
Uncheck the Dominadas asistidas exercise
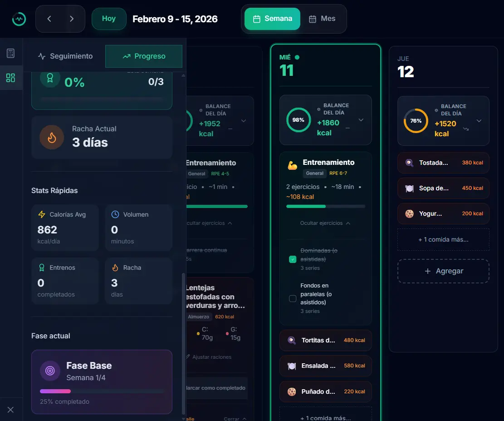coord(293,259)
